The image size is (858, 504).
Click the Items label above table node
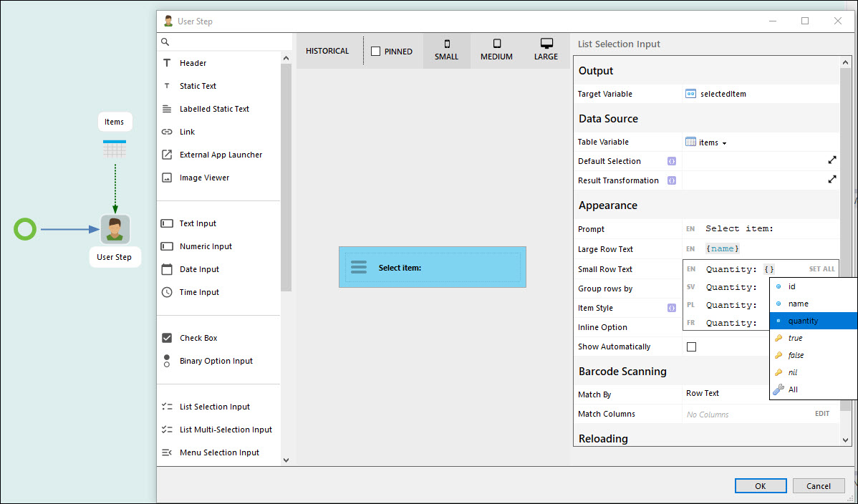115,122
